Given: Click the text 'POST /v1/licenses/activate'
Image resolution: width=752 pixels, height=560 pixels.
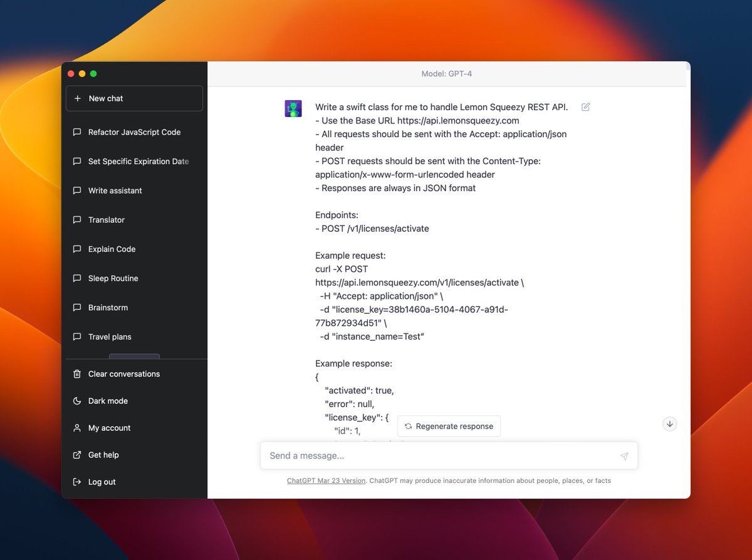Looking at the screenshot, I should tap(375, 229).
